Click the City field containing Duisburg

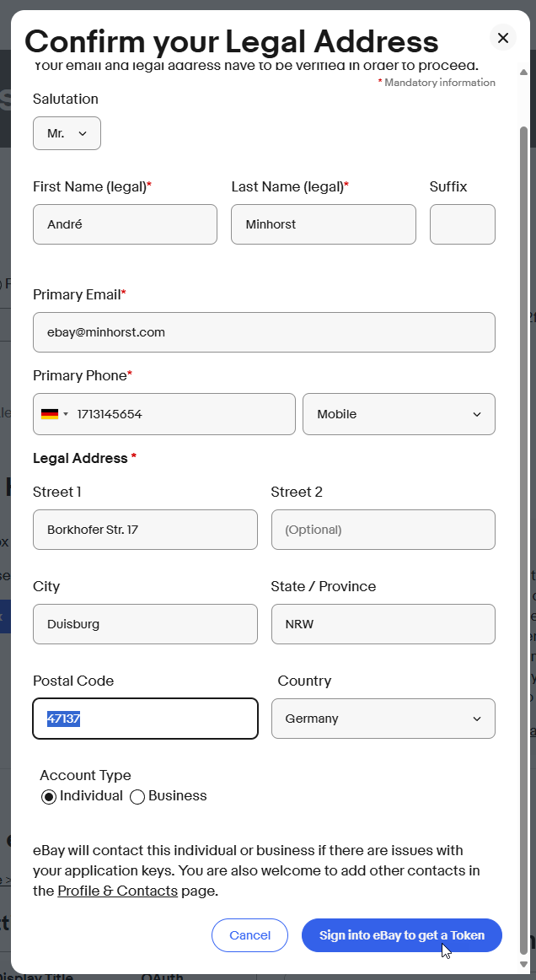[145, 623]
